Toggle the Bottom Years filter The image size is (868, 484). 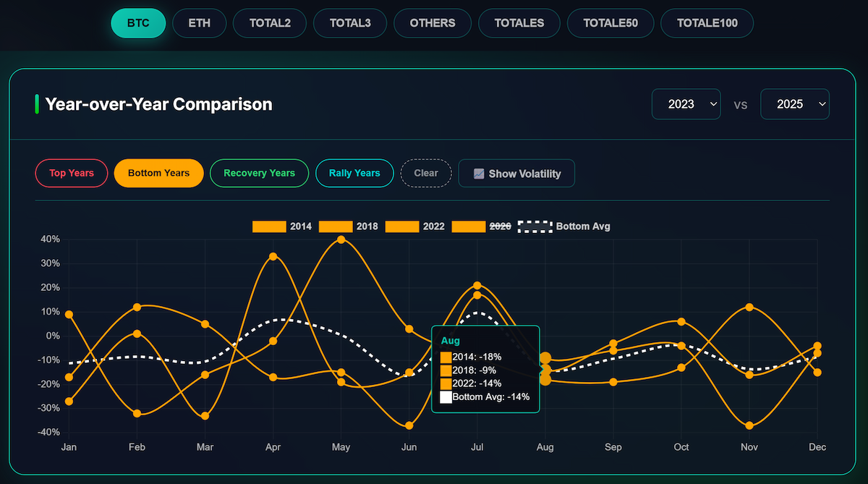click(159, 173)
